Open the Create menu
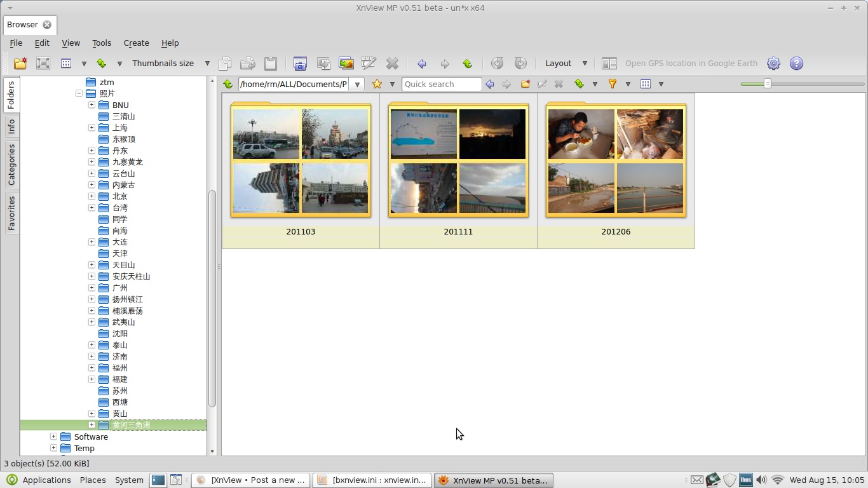Screen dimensions: 868x488 136,43
